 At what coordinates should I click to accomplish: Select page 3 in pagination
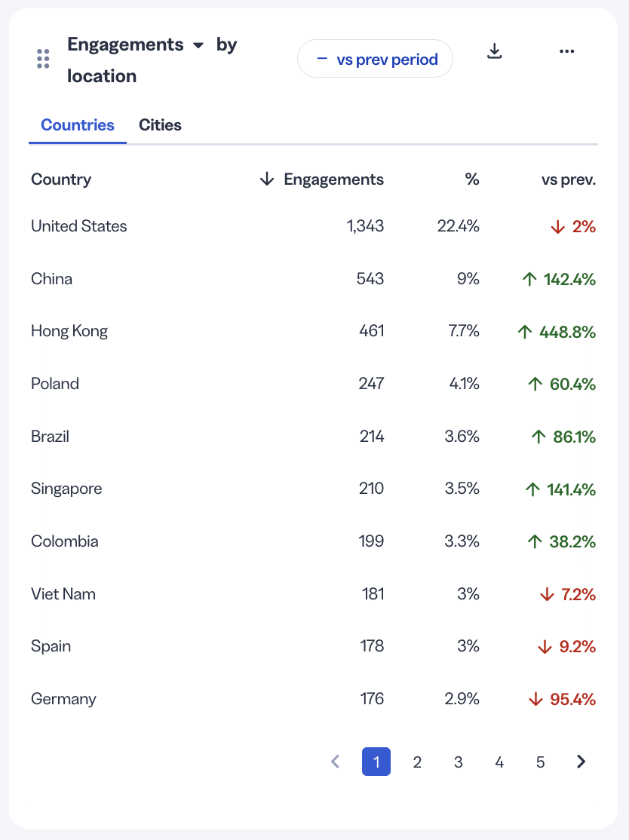click(x=459, y=762)
